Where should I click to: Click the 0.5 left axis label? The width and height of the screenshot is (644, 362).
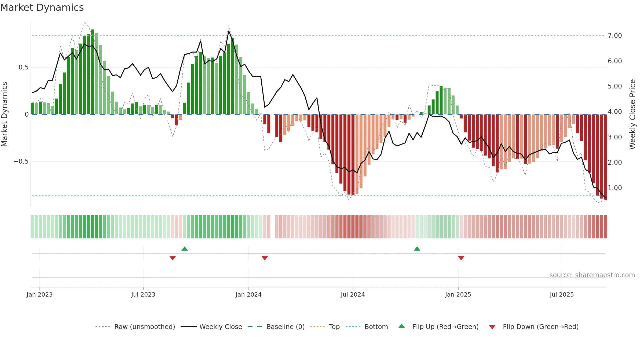(x=24, y=67)
